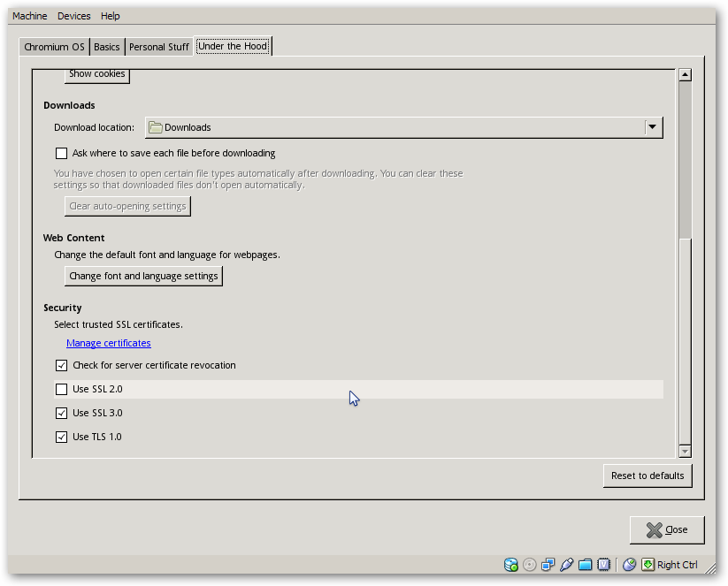The height and width of the screenshot is (586, 728).
Task: Click the host key green arrow icon
Action: pyautogui.click(x=648, y=565)
